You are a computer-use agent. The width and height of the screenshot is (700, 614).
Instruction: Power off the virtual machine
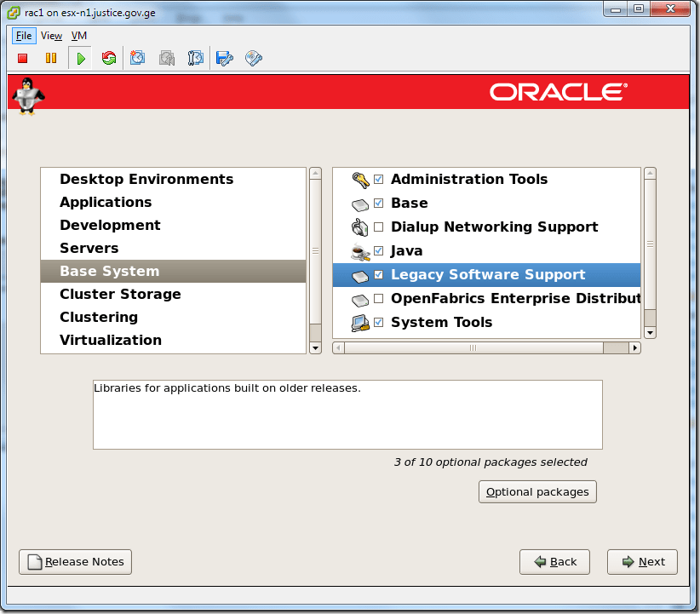[22, 58]
